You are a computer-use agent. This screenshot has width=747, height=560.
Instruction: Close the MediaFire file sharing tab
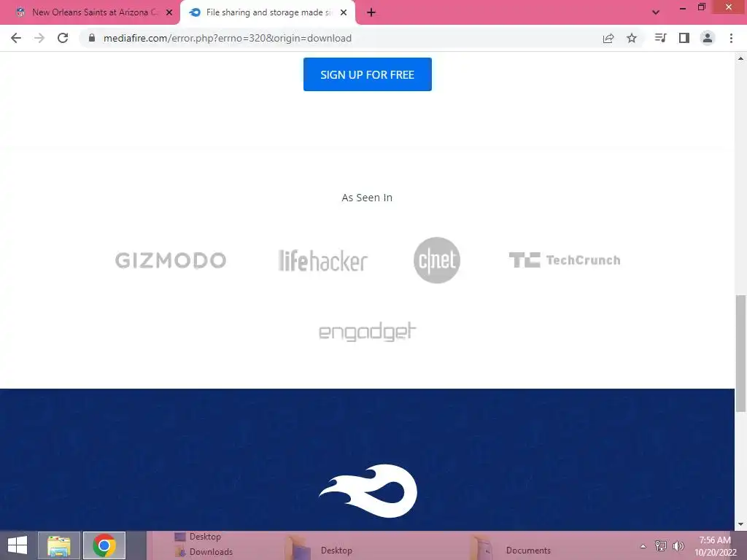[344, 12]
